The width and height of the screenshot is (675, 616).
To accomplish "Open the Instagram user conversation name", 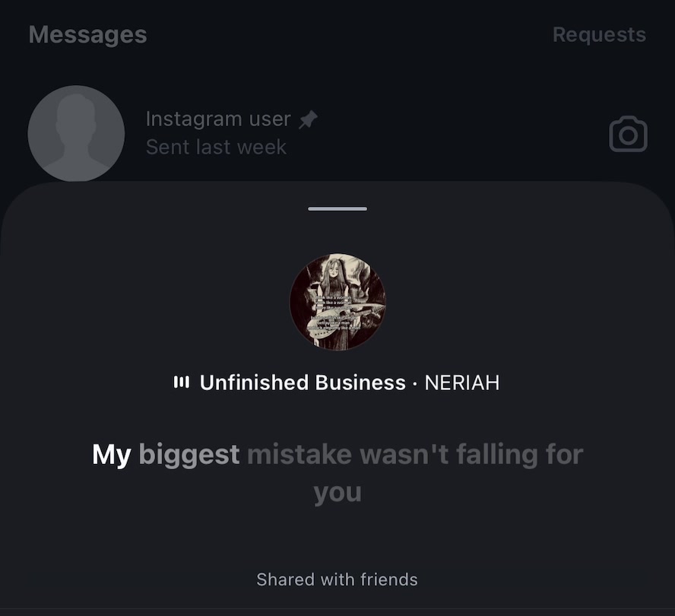I will point(218,119).
